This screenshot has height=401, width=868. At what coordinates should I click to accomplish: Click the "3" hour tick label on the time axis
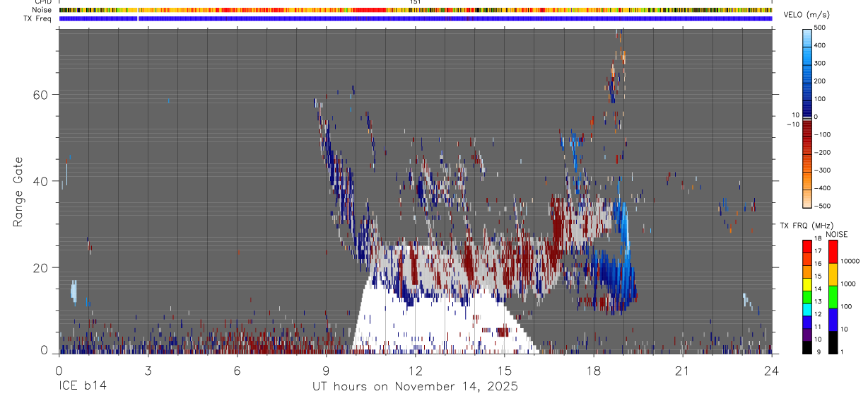[148, 371]
